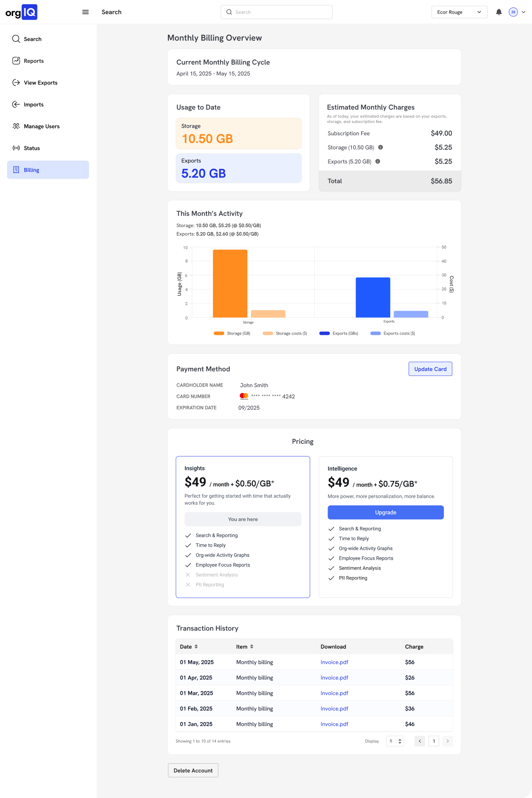
Task: Click the orgIQ logo
Action: point(21,12)
